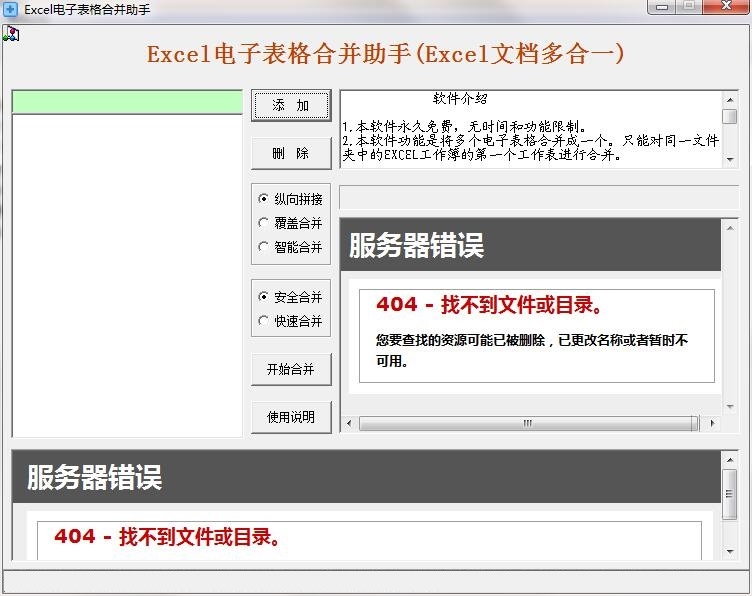Click the app icon in the title bar
The width and height of the screenshot is (752, 596).
[10, 9]
